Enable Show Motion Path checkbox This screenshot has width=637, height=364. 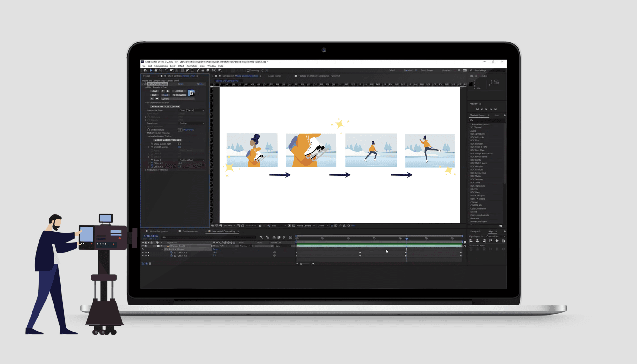click(179, 144)
